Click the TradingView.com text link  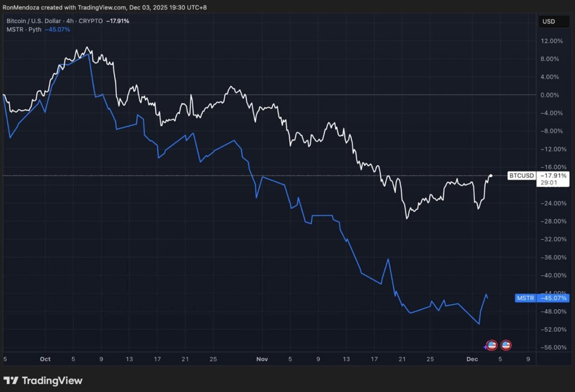[x=97, y=7]
